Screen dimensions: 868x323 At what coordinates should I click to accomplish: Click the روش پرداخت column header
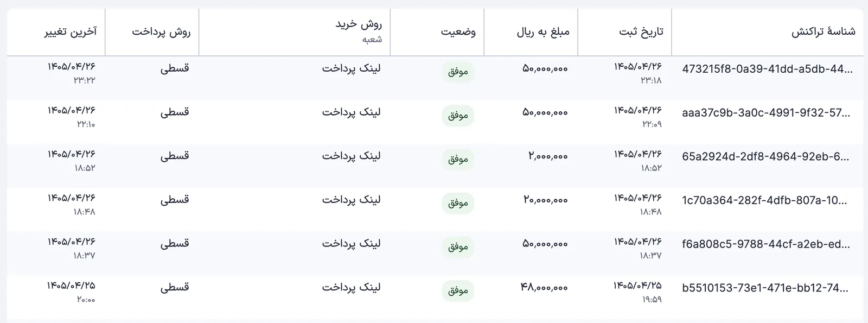[161, 32]
